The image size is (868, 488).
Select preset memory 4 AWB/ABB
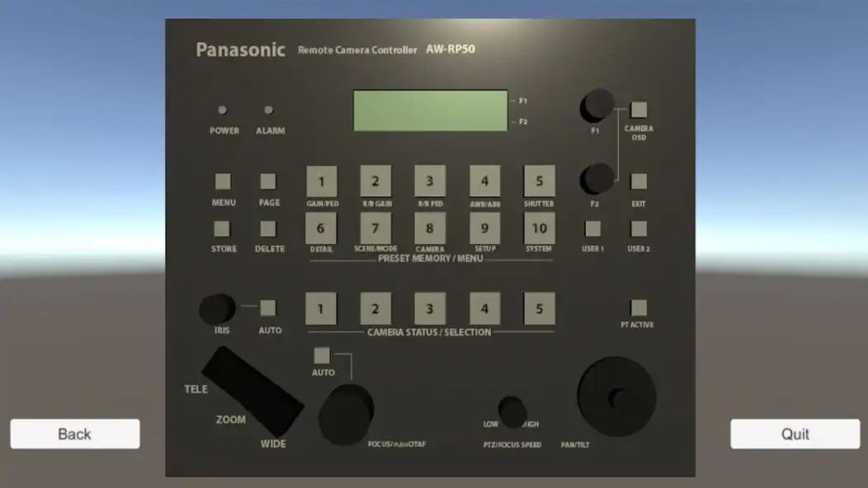point(484,181)
